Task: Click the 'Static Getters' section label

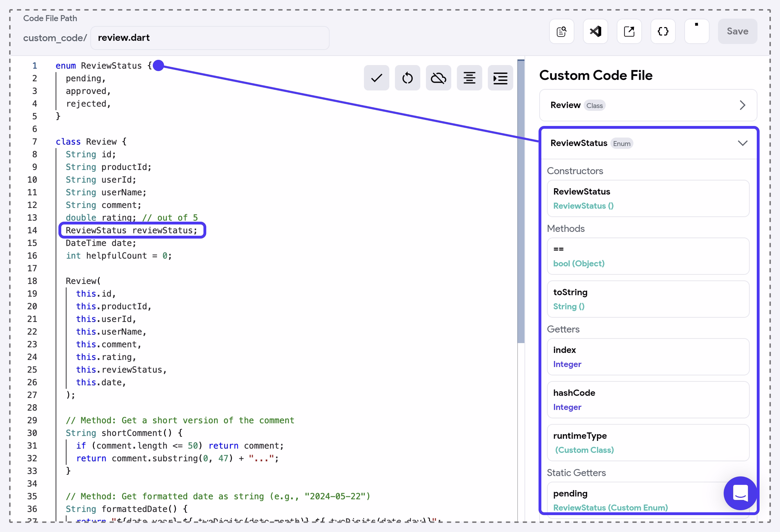Action: (577, 473)
